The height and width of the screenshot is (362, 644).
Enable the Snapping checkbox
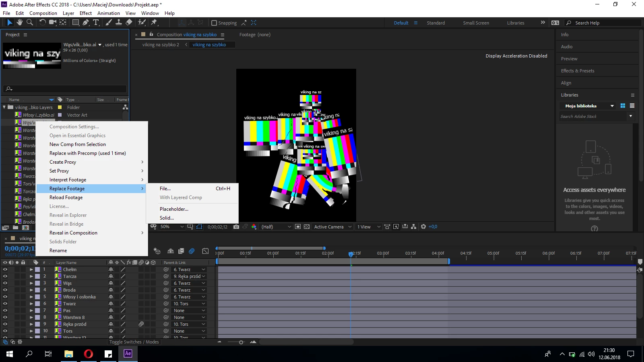pyautogui.click(x=214, y=23)
